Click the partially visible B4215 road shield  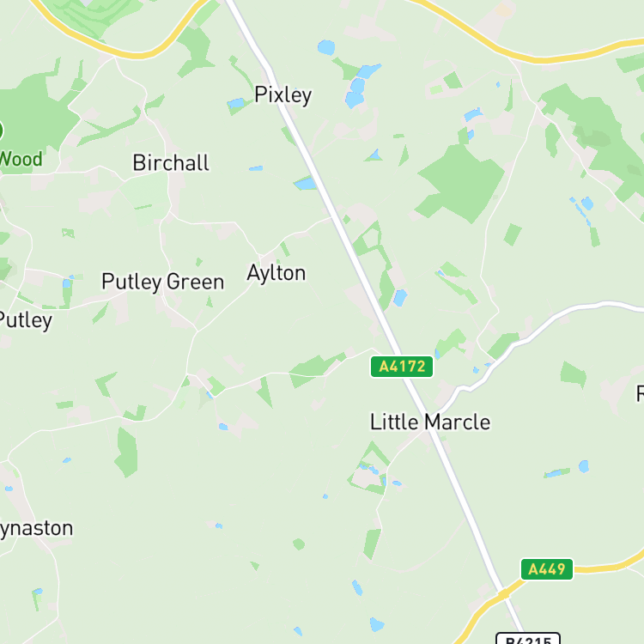tap(528, 638)
